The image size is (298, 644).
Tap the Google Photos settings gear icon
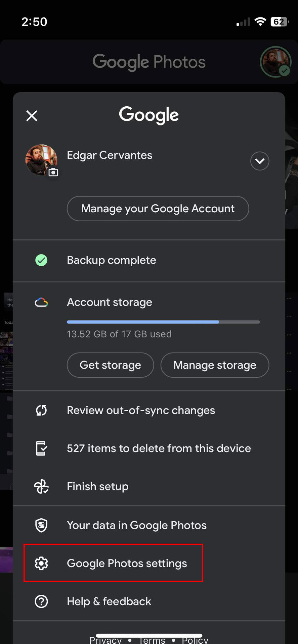point(41,563)
